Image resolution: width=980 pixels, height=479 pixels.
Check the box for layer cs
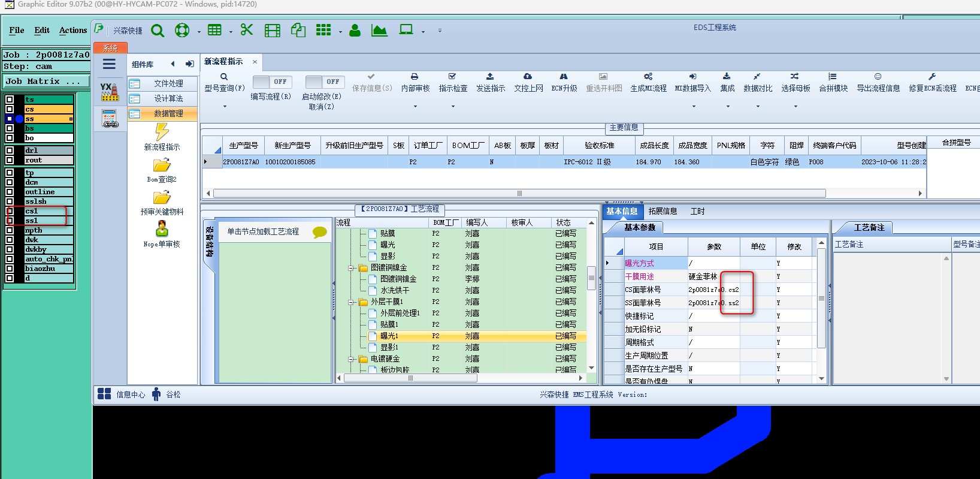click(10, 109)
